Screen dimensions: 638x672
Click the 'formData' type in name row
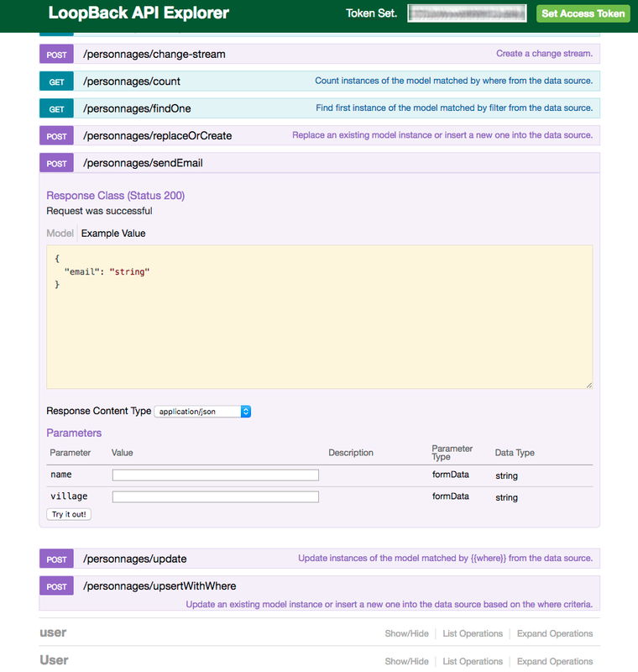(x=451, y=475)
